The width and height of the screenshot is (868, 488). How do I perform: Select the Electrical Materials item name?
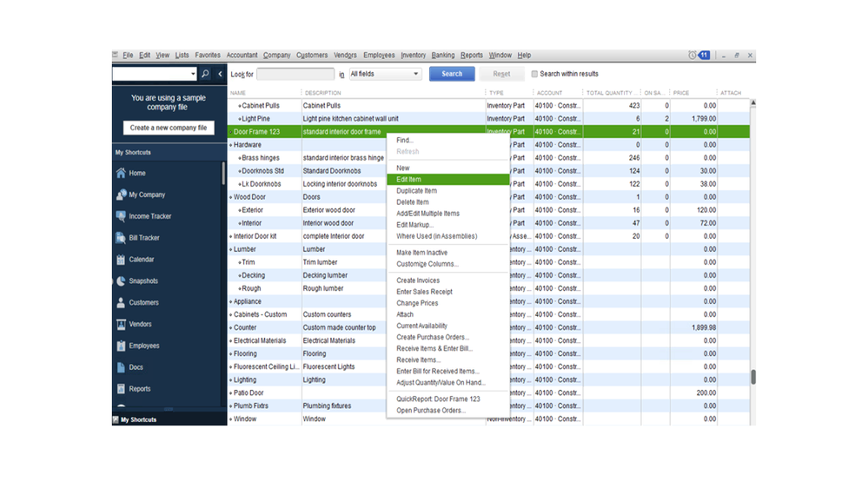point(260,341)
